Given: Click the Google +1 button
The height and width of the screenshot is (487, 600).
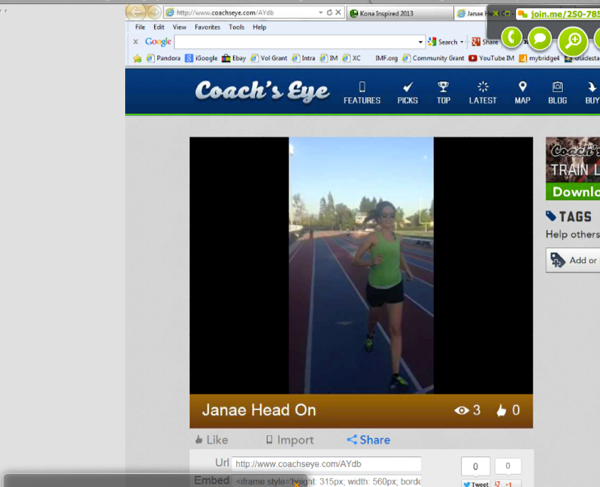Looking at the screenshot, I should coord(507,484).
